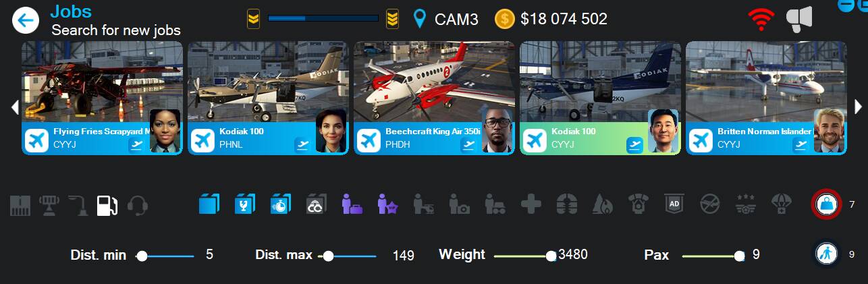Show next aircraft with right arrow
Viewport: 868px width, 284px height.
[x=859, y=107]
